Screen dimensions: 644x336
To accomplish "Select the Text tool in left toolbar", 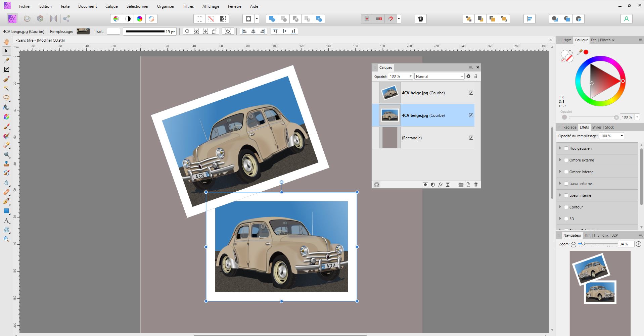I will tap(6, 221).
